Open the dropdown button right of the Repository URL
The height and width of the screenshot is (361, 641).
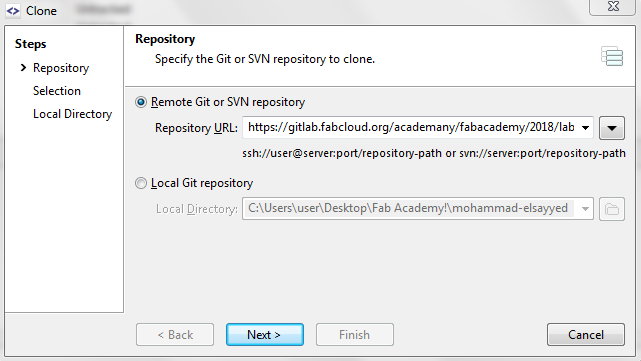[x=612, y=128]
